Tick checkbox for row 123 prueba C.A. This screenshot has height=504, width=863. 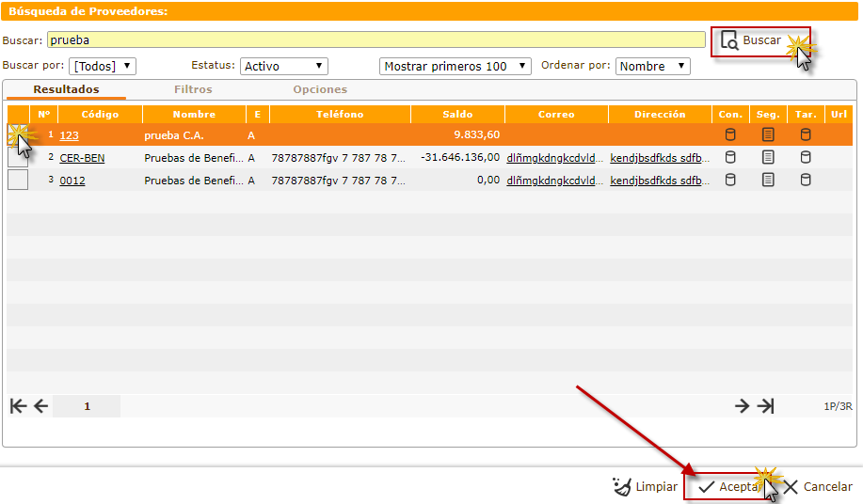click(18, 134)
